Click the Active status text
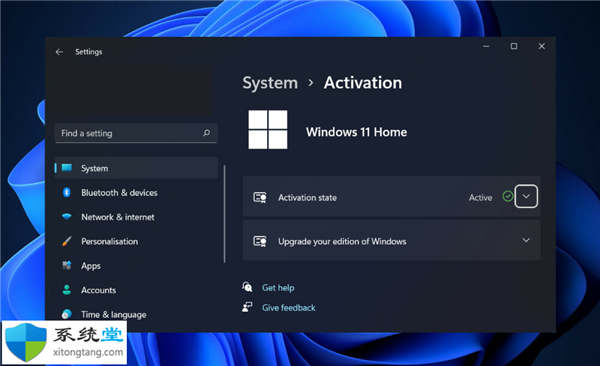 (481, 198)
